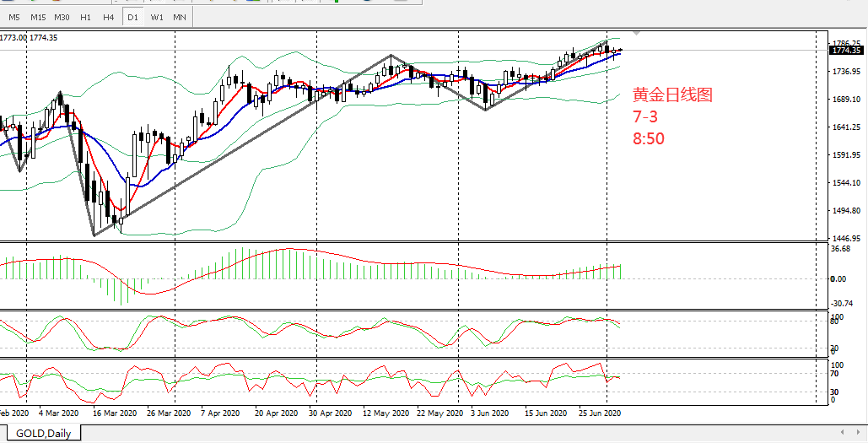Click the current price label 1774.35
This screenshot has height=443, width=868.
point(846,51)
